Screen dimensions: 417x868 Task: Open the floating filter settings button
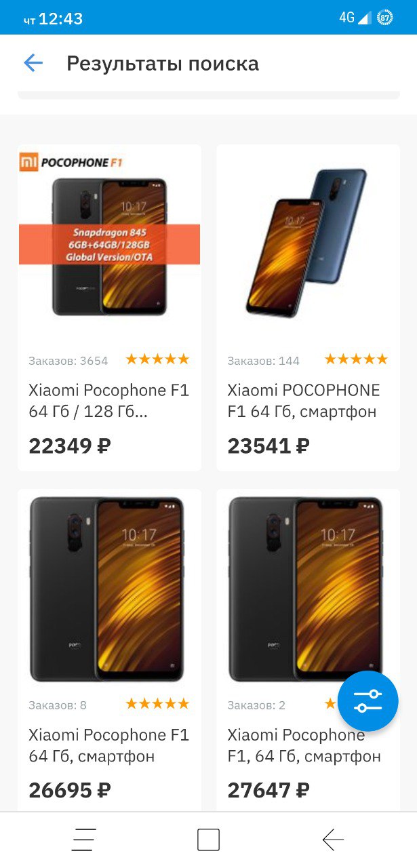click(368, 701)
